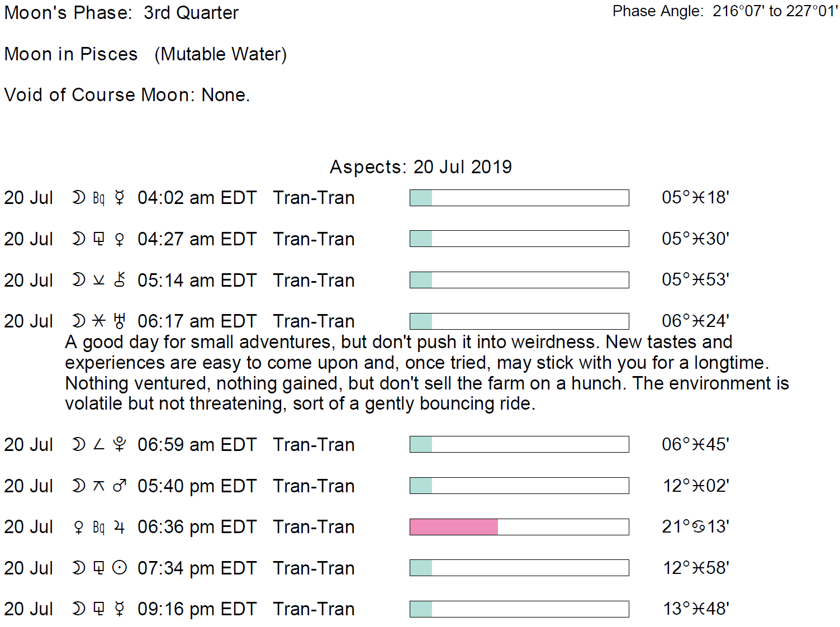Click the Mercury glyph in the 09:16 pm aspect
Screen dimensions: 840x627
coord(120,609)
